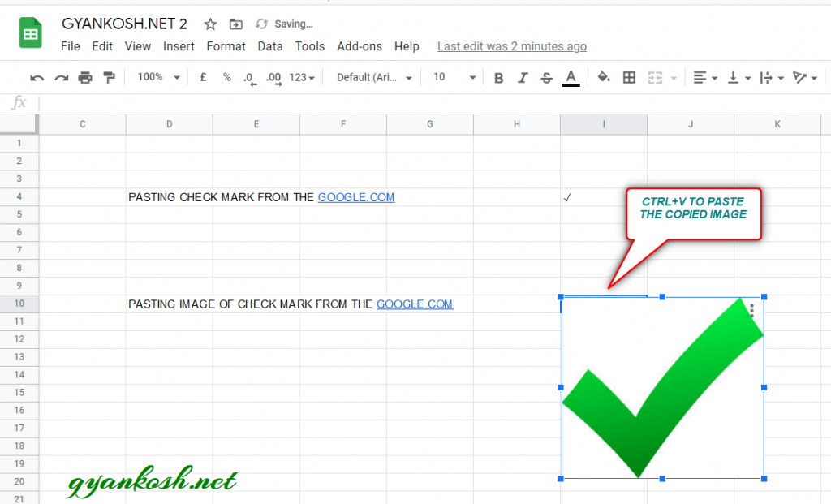Image resolution: width=831 pixels, height=504 pixels.
Task: Open Text wrapping dropdown
Action: [772, 78]
